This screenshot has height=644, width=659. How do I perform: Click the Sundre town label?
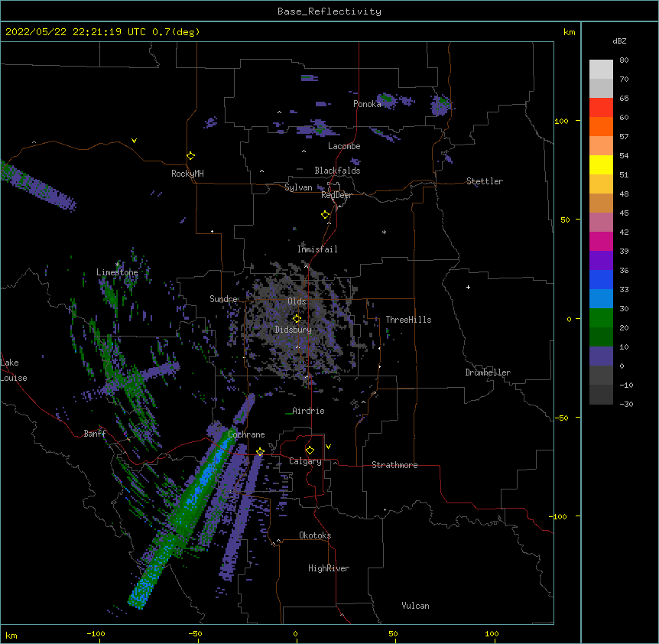[x=223, y=299]
